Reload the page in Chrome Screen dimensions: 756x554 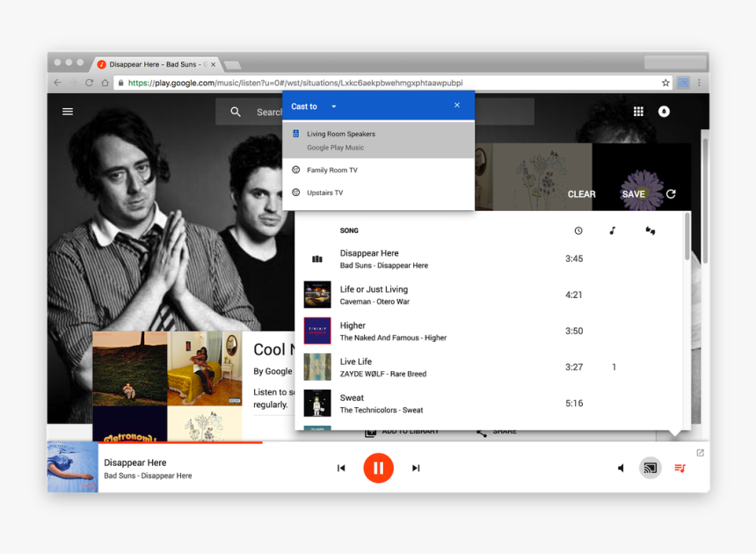[89, 83]
